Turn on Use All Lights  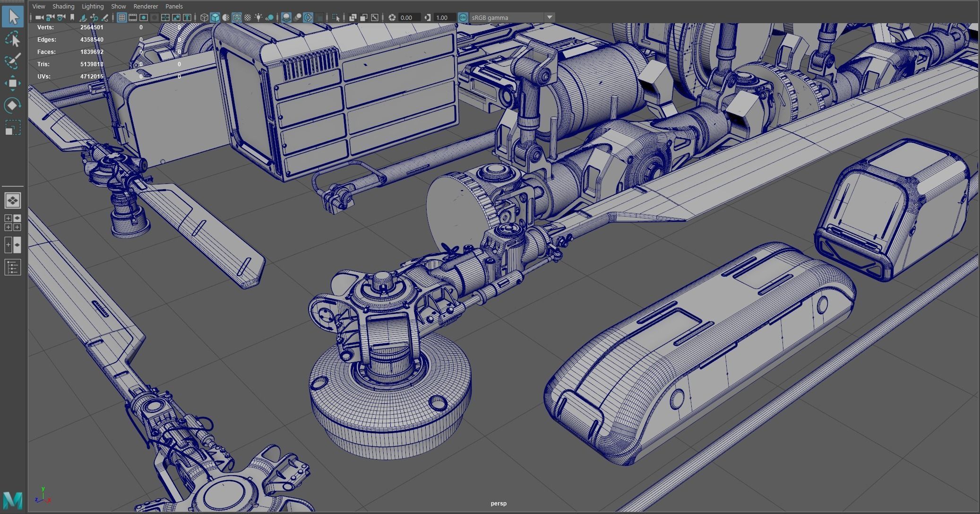(258, 17)
